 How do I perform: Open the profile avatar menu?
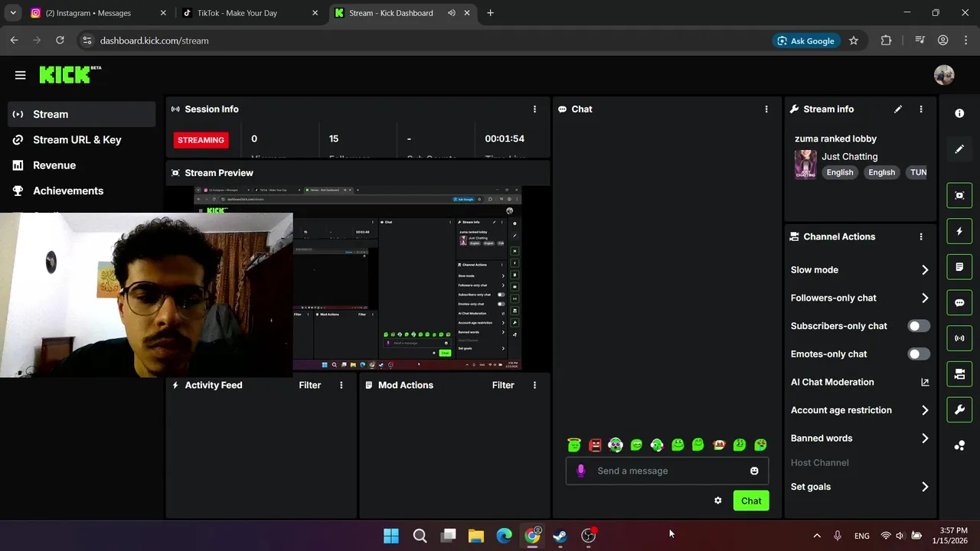(x=944, y=75)
